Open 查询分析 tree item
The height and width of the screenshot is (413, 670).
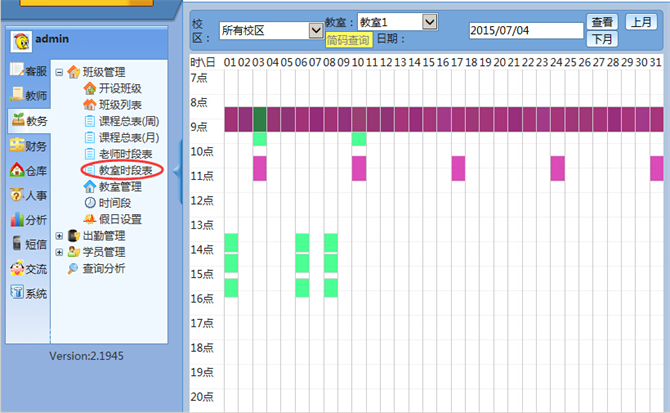104,268
